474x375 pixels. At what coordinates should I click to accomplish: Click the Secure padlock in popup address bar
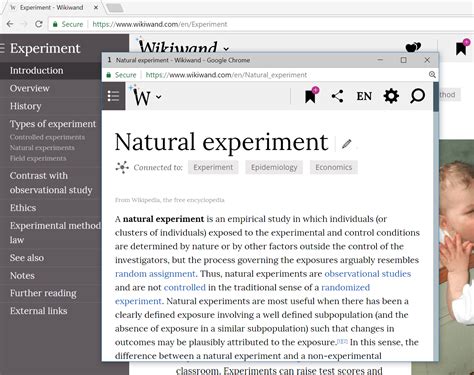(108, 75)
